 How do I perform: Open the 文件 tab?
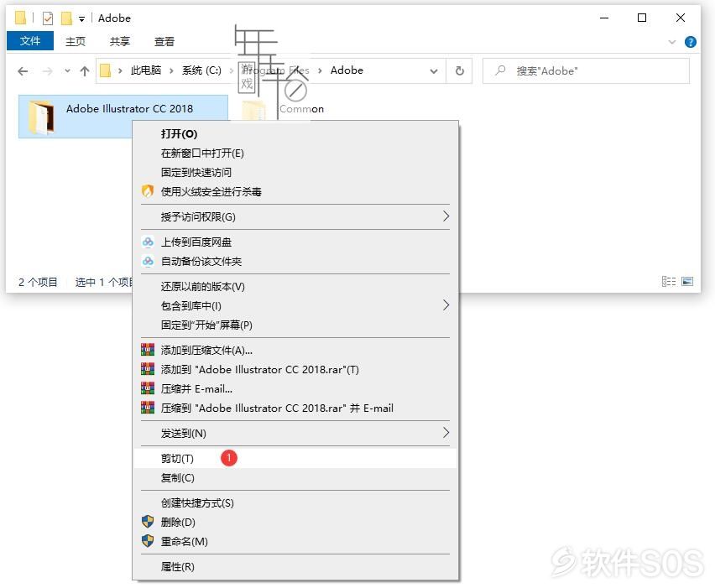click(30, 41)
